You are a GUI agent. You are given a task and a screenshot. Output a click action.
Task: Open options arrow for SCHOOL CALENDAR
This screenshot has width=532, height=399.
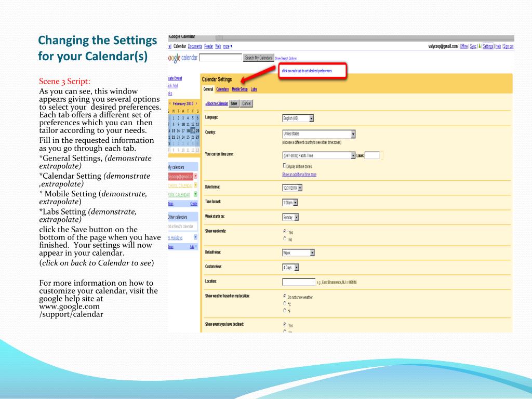pos(195,185)
